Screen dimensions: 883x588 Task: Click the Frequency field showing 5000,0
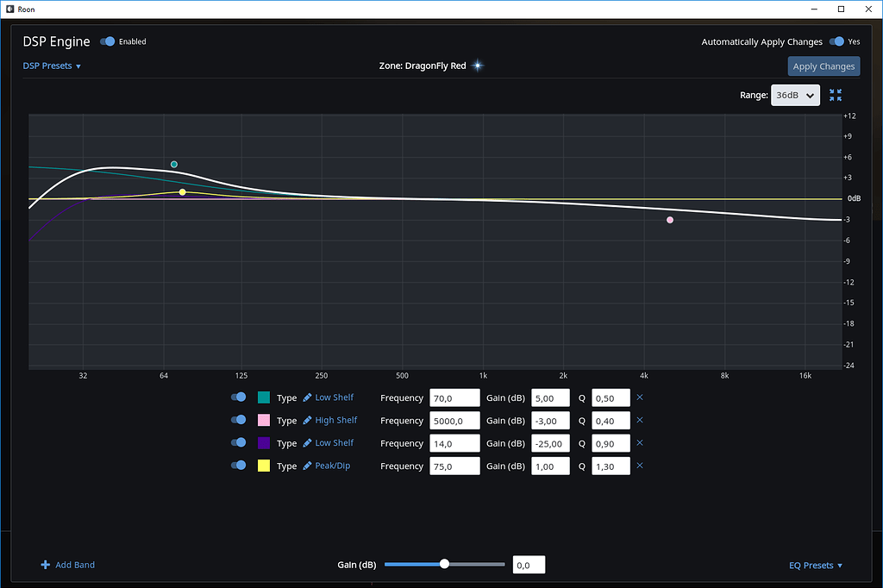454,420
